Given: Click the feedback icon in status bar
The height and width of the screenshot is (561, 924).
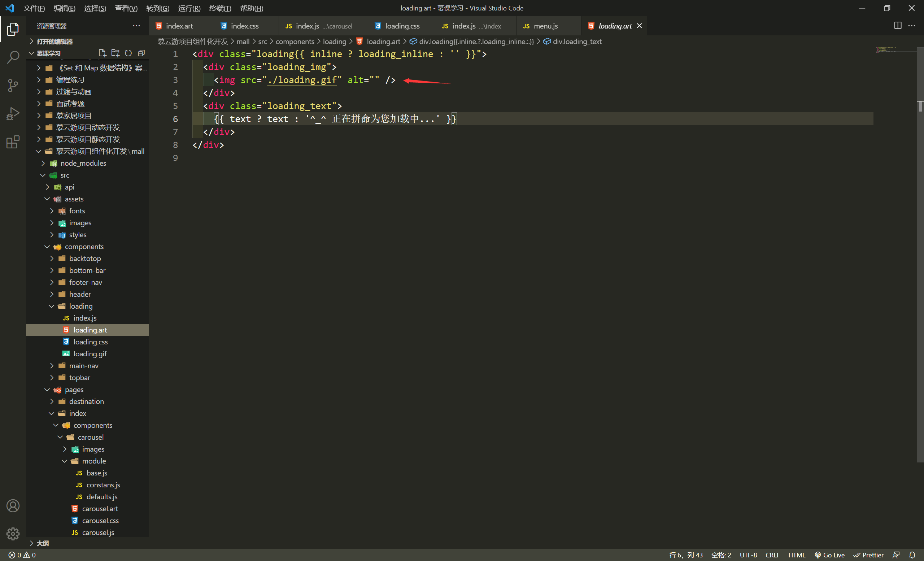Looking at the screenshot, I should pos(896,555).
